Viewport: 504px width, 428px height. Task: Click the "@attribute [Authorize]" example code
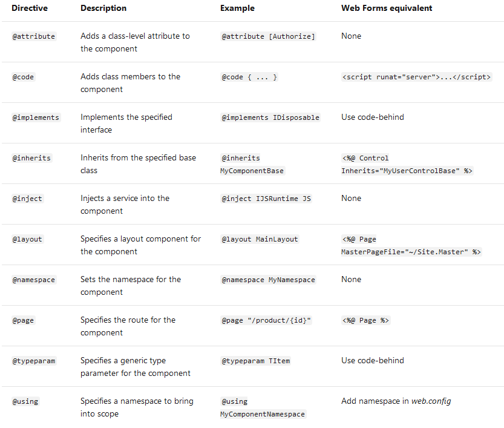268,36
